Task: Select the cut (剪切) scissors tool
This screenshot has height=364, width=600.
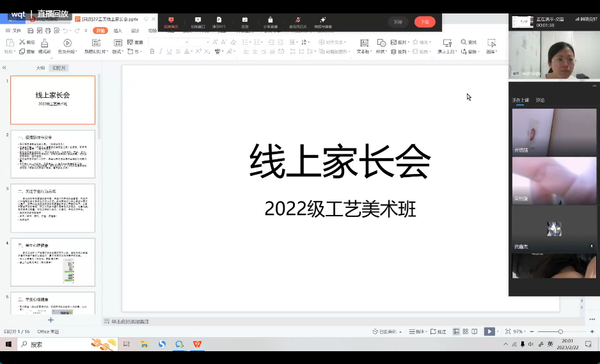Action: coord(22,42)
